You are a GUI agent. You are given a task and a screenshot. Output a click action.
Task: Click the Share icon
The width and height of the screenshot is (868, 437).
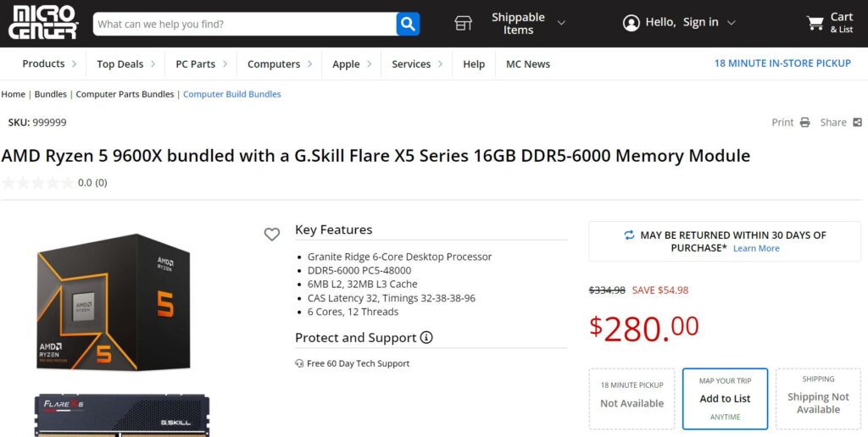pyautogui.click(x=858, y=122)
